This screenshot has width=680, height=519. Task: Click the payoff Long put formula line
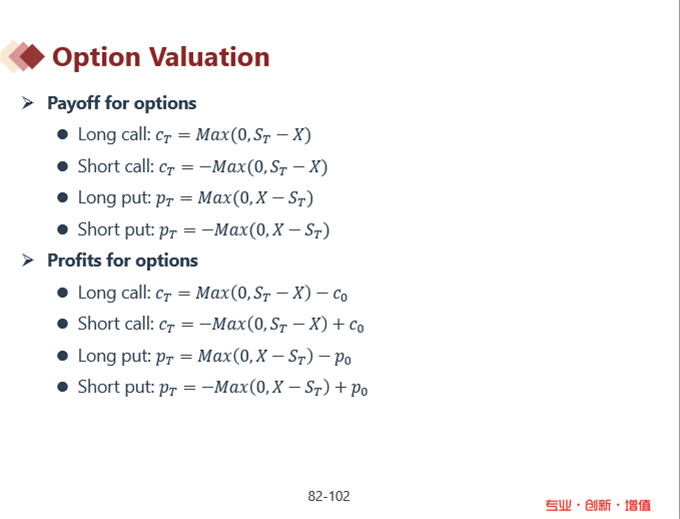tap(196, 199)
